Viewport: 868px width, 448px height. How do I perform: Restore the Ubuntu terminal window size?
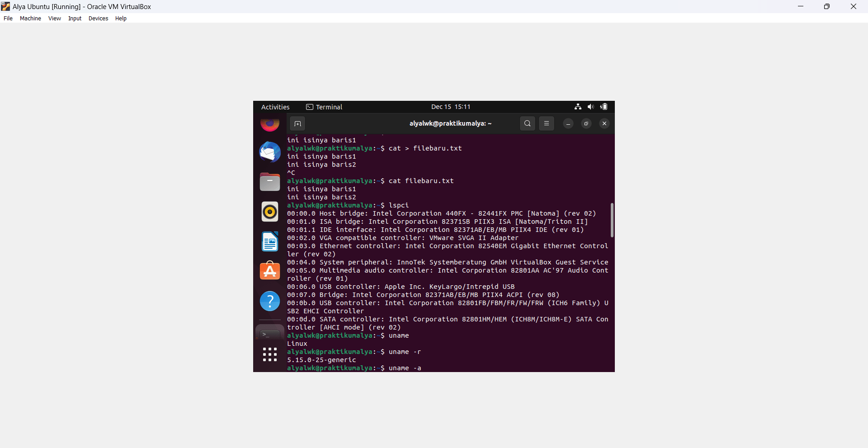tap(586, 123)
